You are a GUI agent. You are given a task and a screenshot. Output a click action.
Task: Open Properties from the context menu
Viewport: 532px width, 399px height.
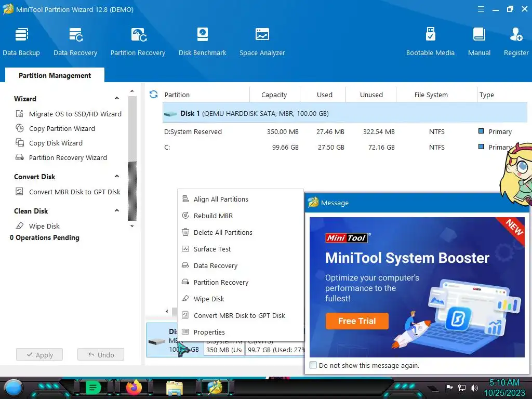pos(240,332)
